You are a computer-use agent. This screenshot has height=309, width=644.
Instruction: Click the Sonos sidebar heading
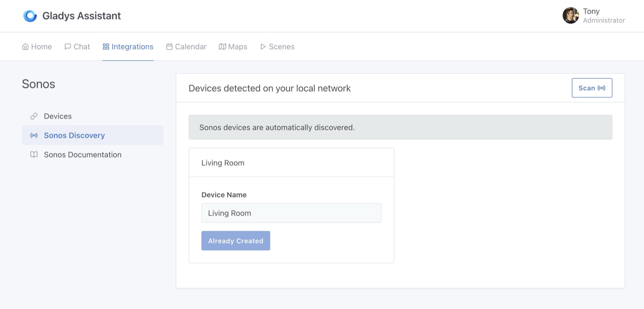(39, 84)
